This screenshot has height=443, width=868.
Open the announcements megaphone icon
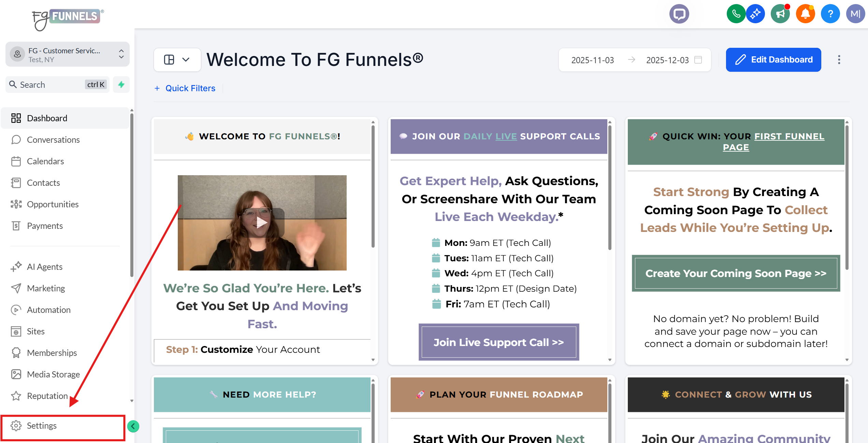[780, 14]
